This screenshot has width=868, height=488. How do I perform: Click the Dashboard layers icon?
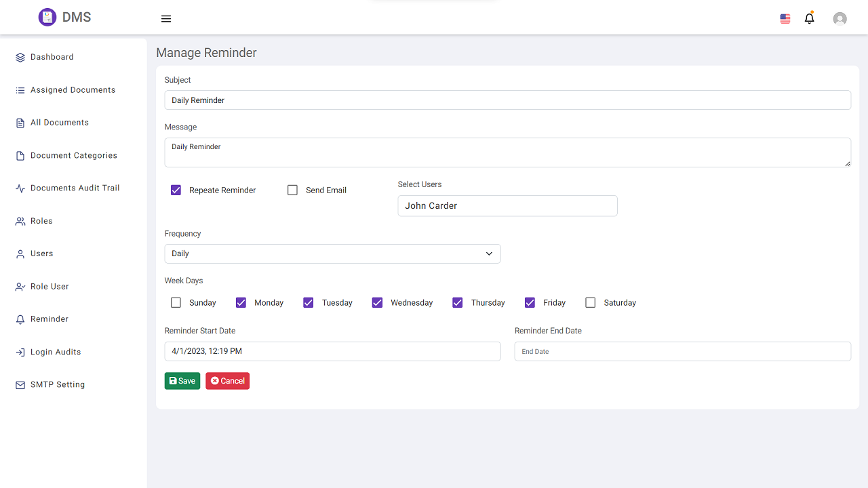tap(20, 58)
